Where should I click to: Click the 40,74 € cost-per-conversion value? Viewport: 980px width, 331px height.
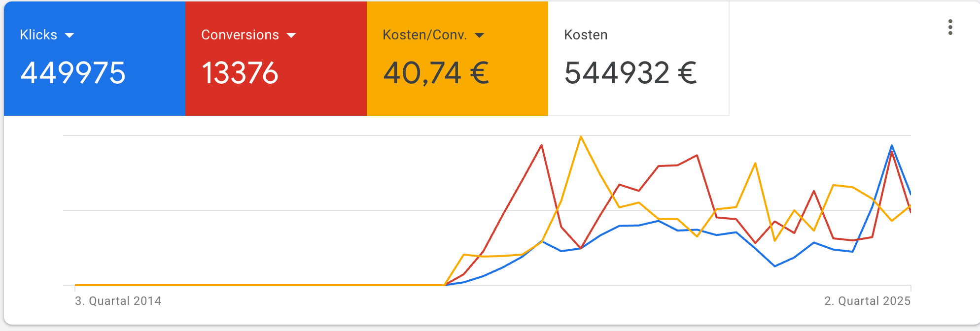tap(436, 73)
